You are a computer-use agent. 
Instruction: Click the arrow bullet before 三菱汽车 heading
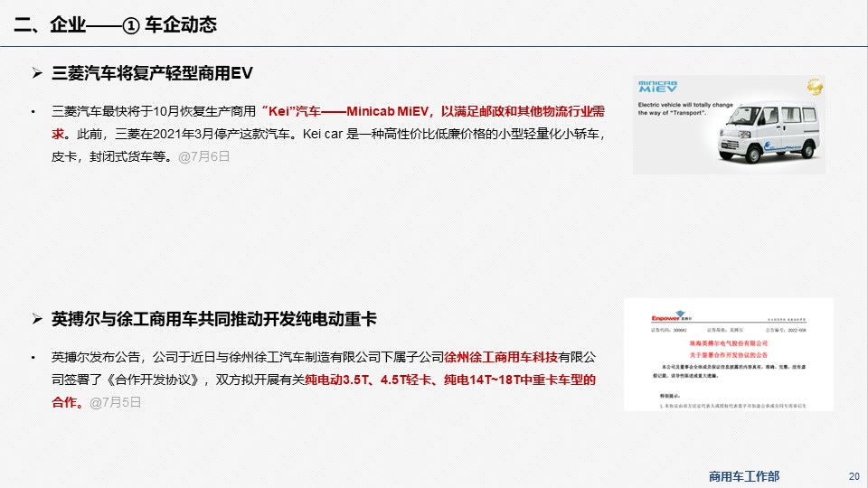pyautogui.click(x=37, y=73)
